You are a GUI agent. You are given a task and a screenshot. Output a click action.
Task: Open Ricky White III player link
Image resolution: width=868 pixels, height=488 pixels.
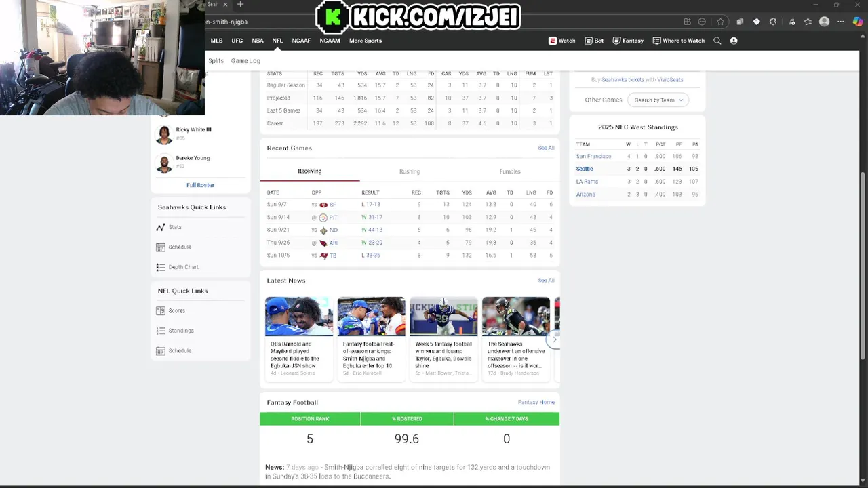(193, 129)
